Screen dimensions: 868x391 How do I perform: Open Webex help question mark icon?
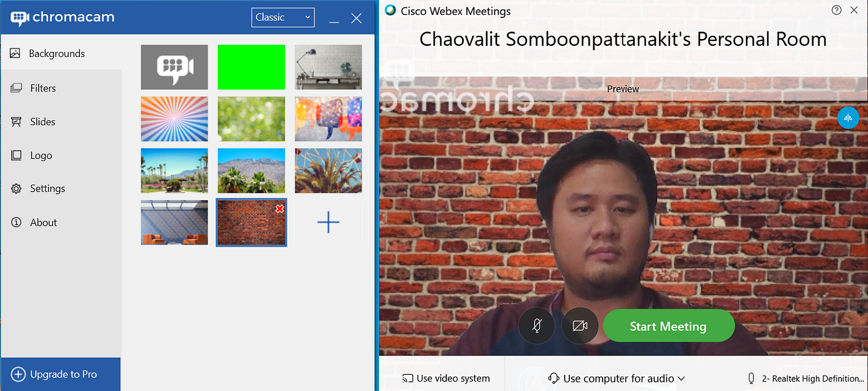837,10
